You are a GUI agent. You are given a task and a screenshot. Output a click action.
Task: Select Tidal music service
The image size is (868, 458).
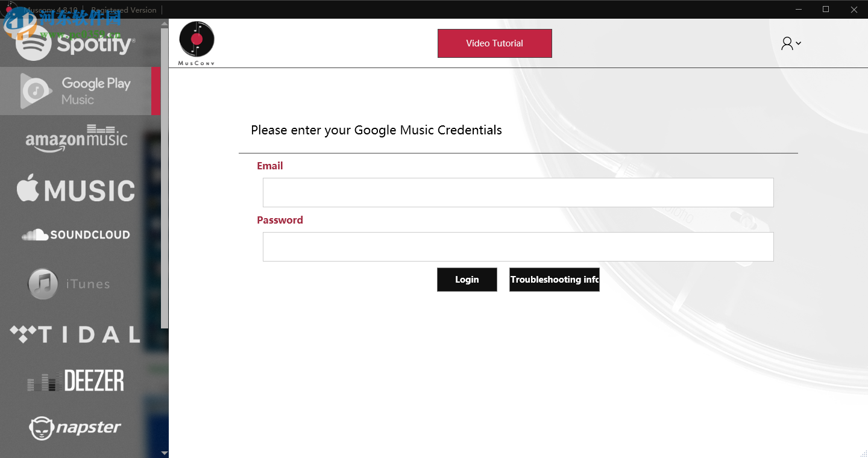75,334
